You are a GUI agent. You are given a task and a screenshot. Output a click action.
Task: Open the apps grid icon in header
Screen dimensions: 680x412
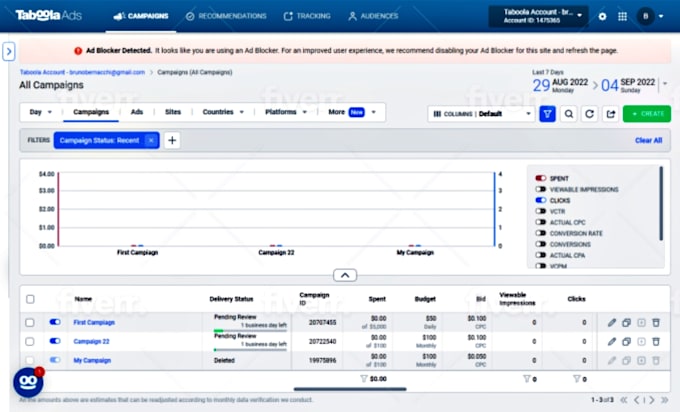pyautogui.click(x=622, y=16)
